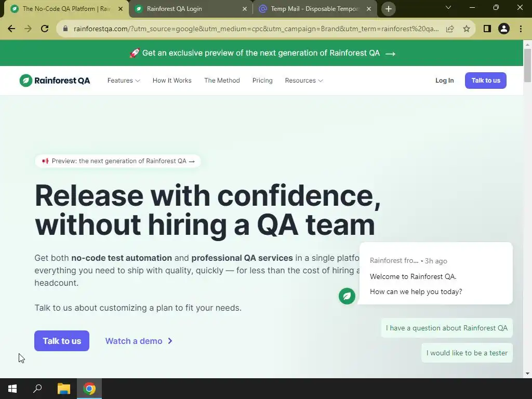
Task: Select the No-Code QA Platform tab
Action: coord(66,9)
